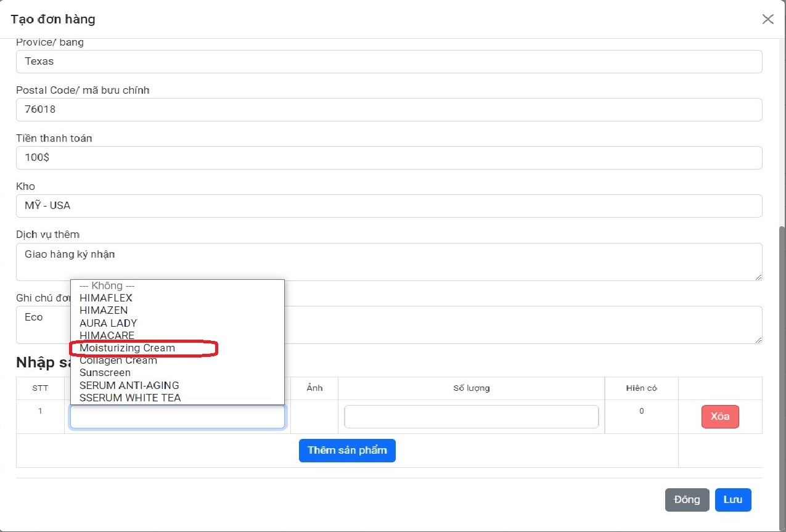786x532 pixels.
Task: Focus the Tiền thanh toán field
Action: click(389, 158)
